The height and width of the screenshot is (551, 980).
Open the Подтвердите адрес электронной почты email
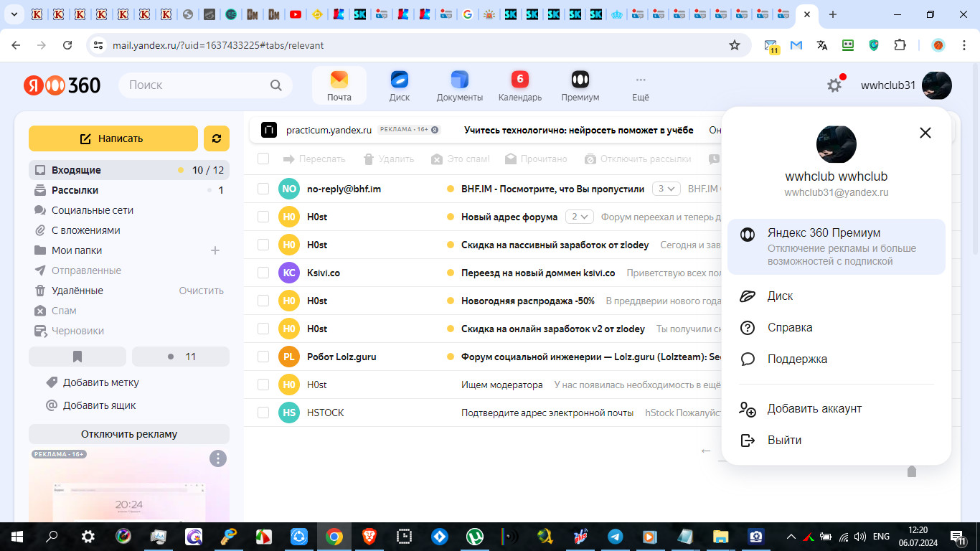coord(547,413)
